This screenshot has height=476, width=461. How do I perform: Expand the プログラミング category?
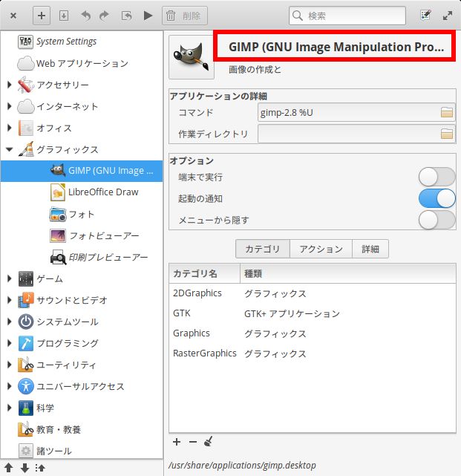[x=10, y=343]
